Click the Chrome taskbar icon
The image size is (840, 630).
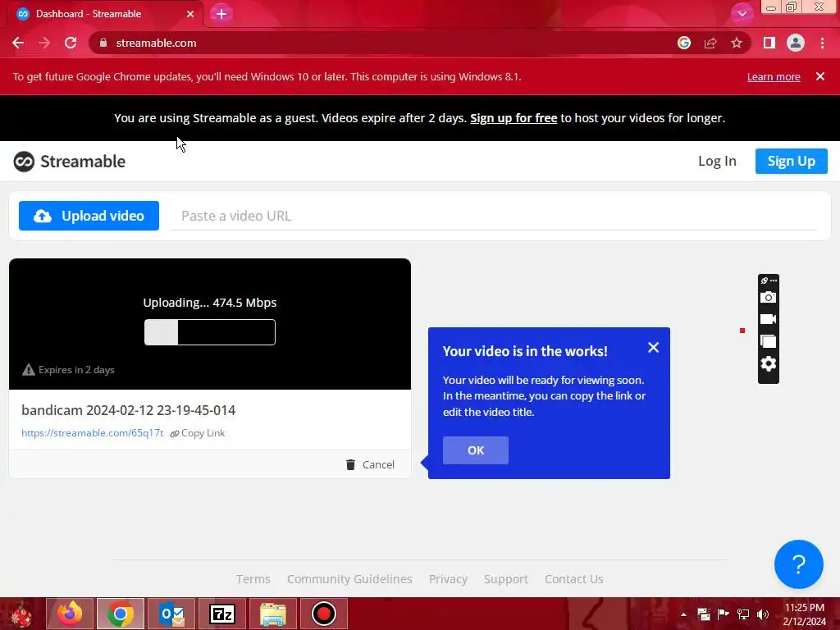point(121,614)
